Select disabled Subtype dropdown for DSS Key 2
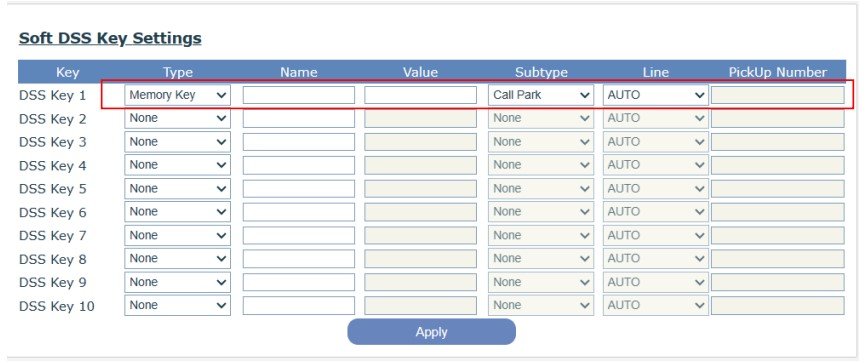 541,118
